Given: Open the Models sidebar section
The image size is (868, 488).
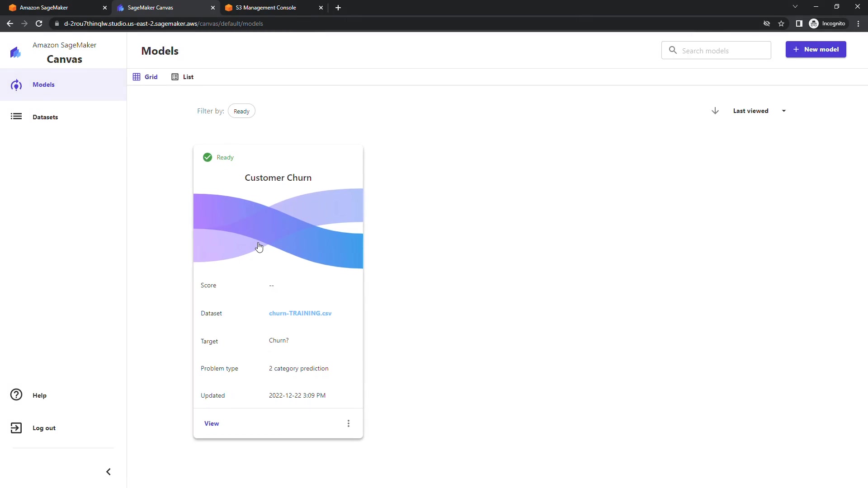Looking at the screenshot, I should click(43, 84).
